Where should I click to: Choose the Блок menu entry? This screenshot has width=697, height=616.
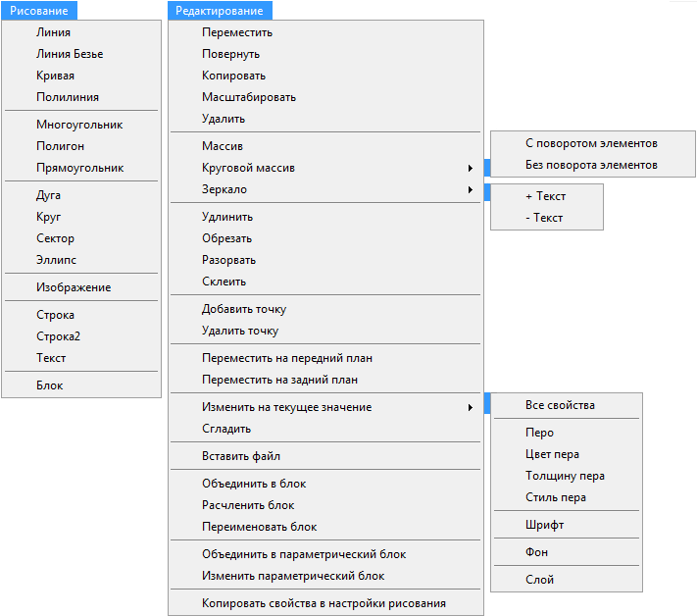(x=49, y=385)
